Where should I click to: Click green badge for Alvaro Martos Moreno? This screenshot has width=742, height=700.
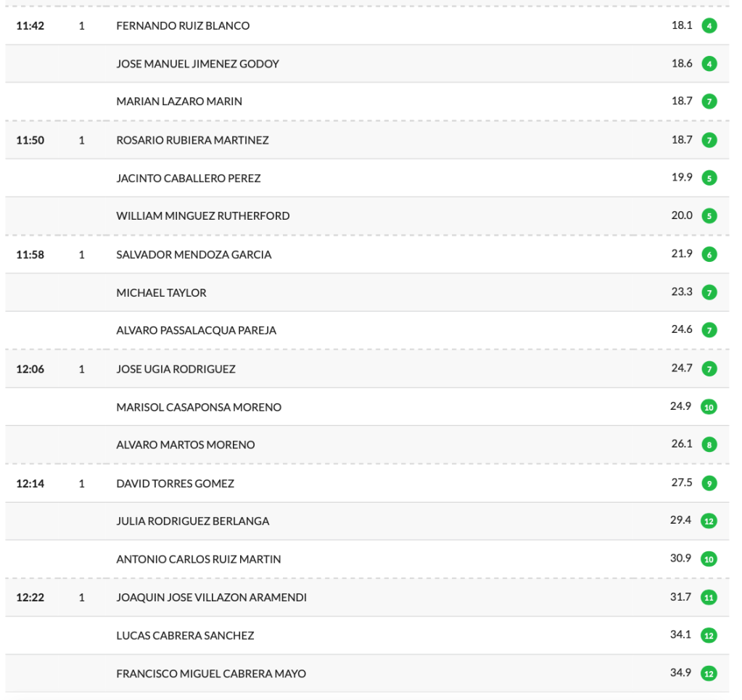click(x=709, y=445)
